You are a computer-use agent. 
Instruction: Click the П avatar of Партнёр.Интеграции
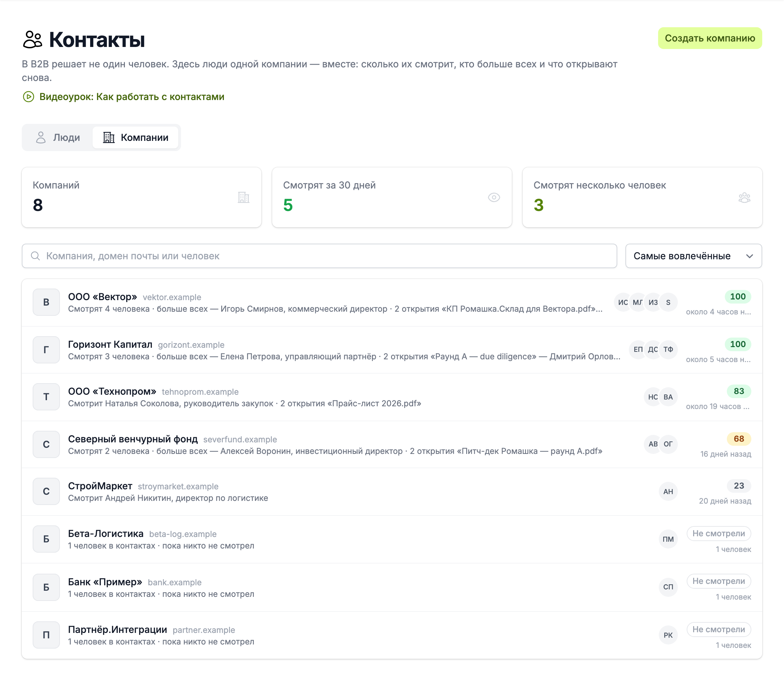click(46, 635)
